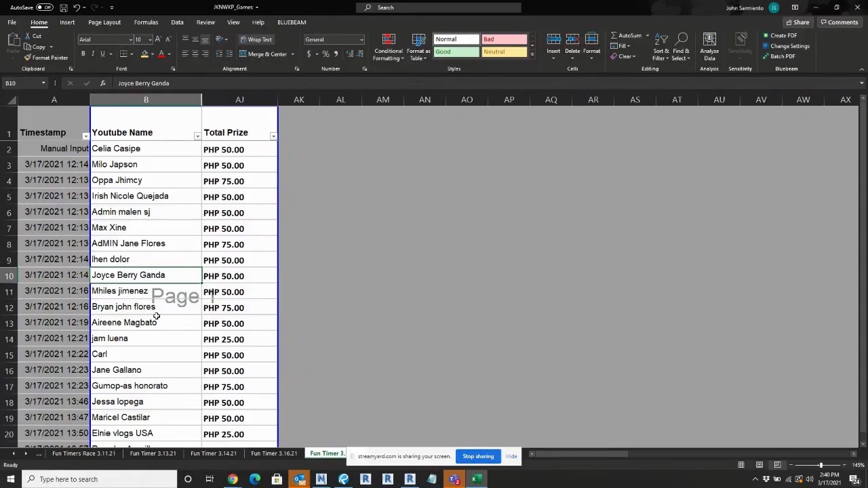This screenshot has height=488, width=868.
Task: Click Hide on sharing notification
Action: tap(511, 456)
